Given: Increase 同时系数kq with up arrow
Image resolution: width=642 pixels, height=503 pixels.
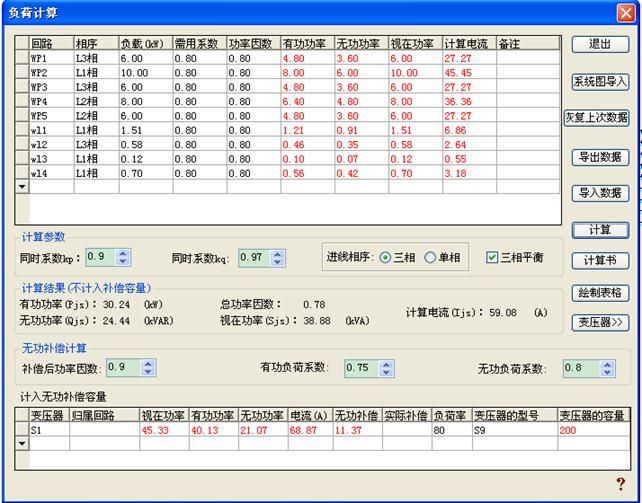Looking at the screenshot, I should 277,254.
